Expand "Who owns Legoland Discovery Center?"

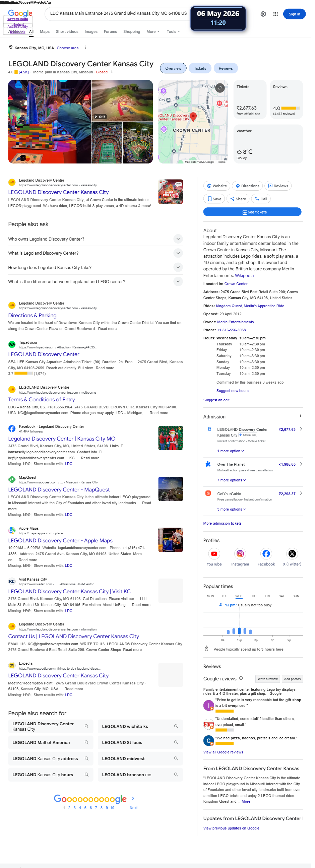[x=96, y=239]
